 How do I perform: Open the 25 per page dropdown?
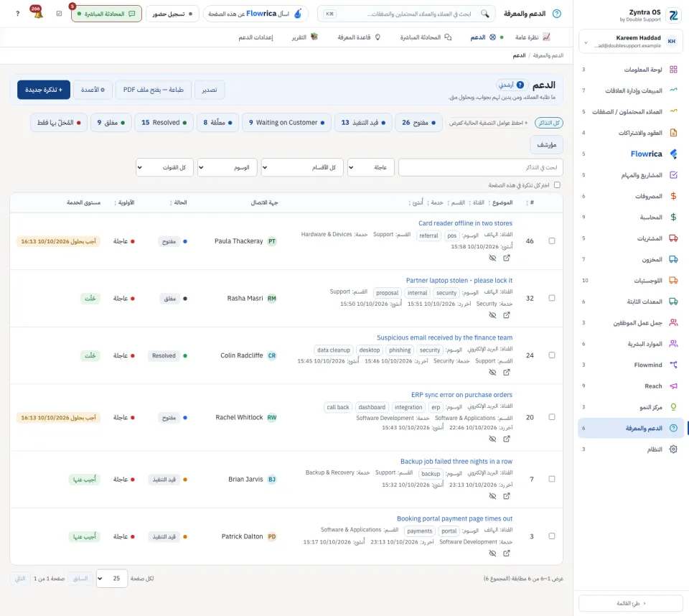(x=112, y=579)
